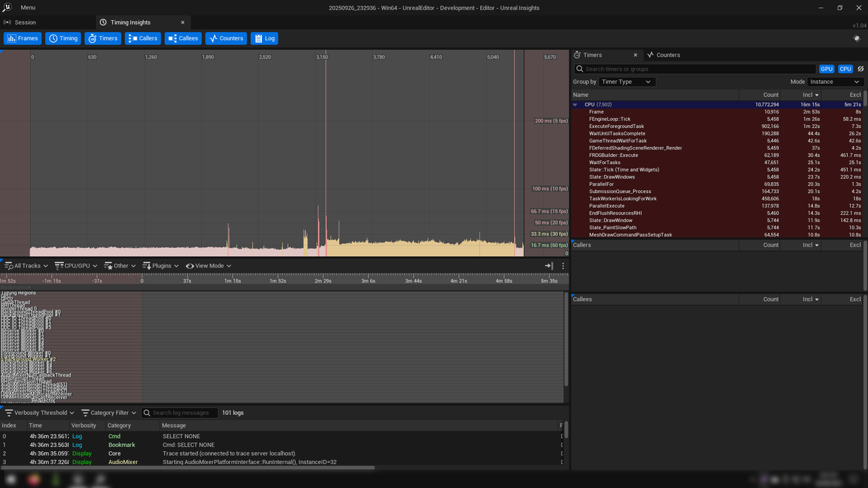Click the Unreal Engine logo icon

click(x=8, y=7)
